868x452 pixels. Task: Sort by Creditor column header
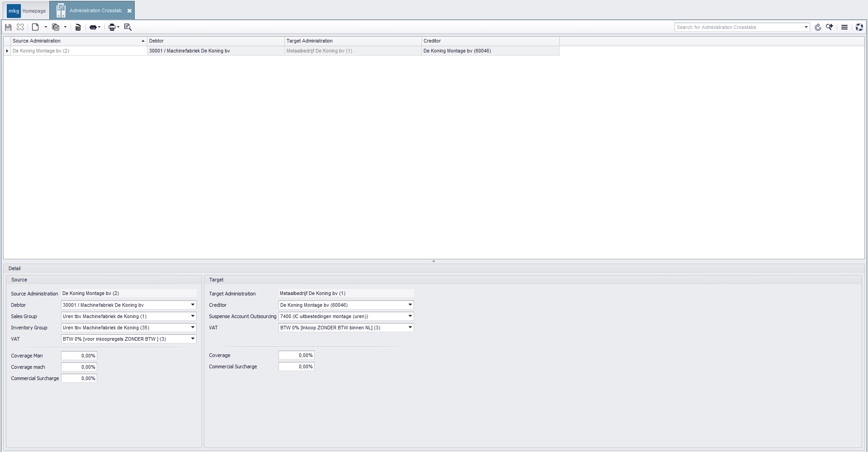point(490,41)
